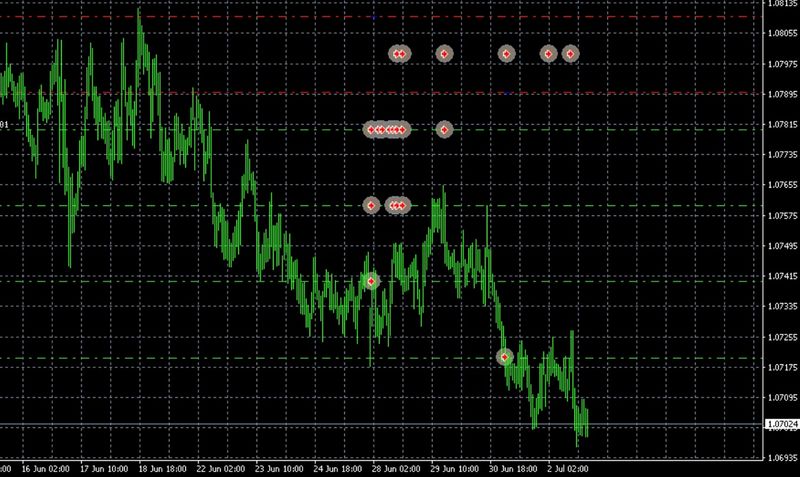
Task: Select the lower red dashed line near 1.07895
Action: tap(300, 94)
